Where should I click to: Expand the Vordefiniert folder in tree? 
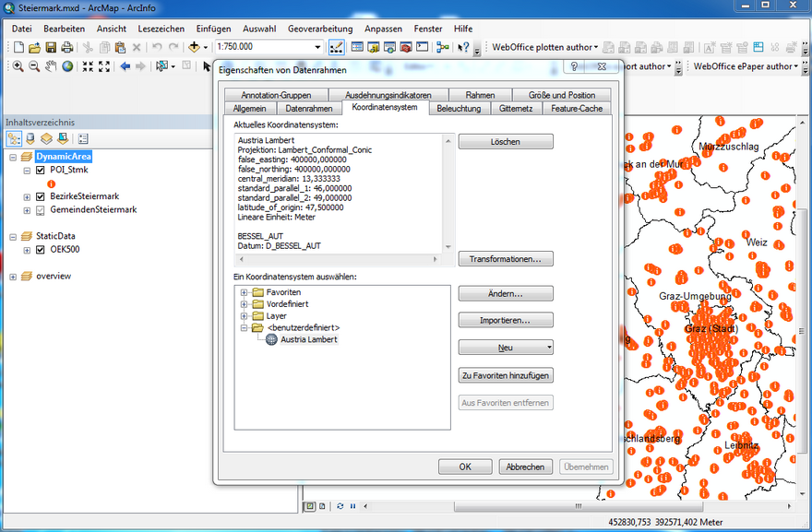pyautogui.click(x=245, y=304)
